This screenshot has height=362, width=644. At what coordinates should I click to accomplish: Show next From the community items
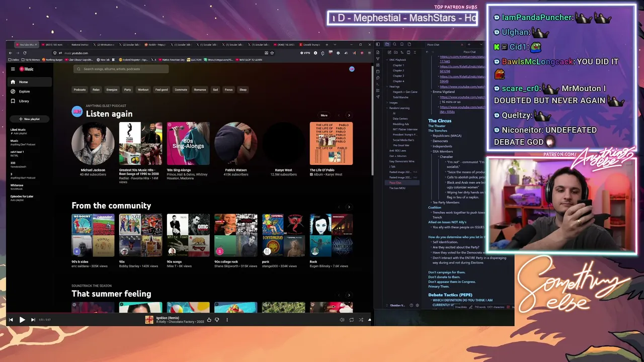click(349, 207)
